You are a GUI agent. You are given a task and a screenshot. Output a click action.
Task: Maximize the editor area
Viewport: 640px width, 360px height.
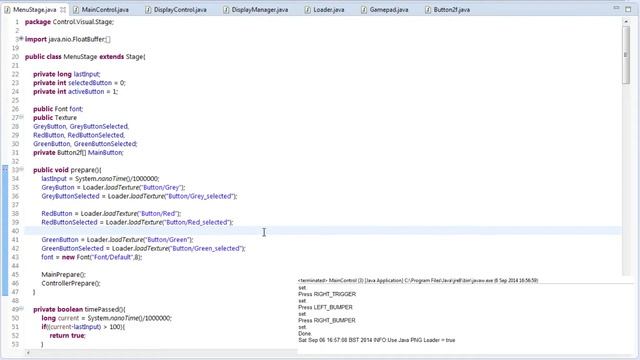(628, 9)
